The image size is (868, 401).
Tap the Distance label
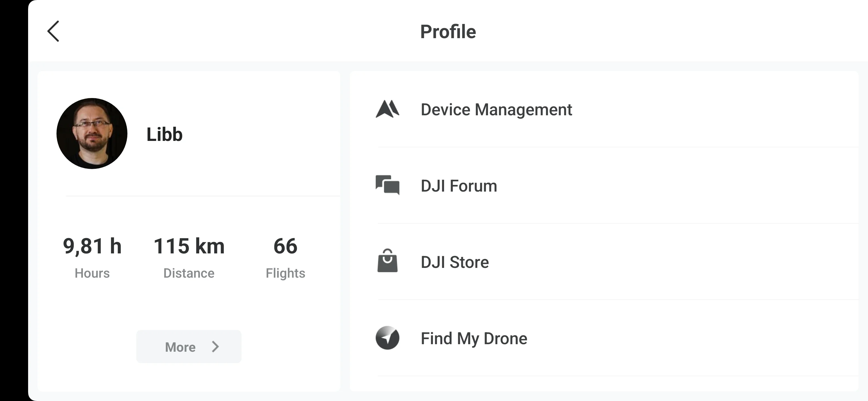(x=189, y=273)
